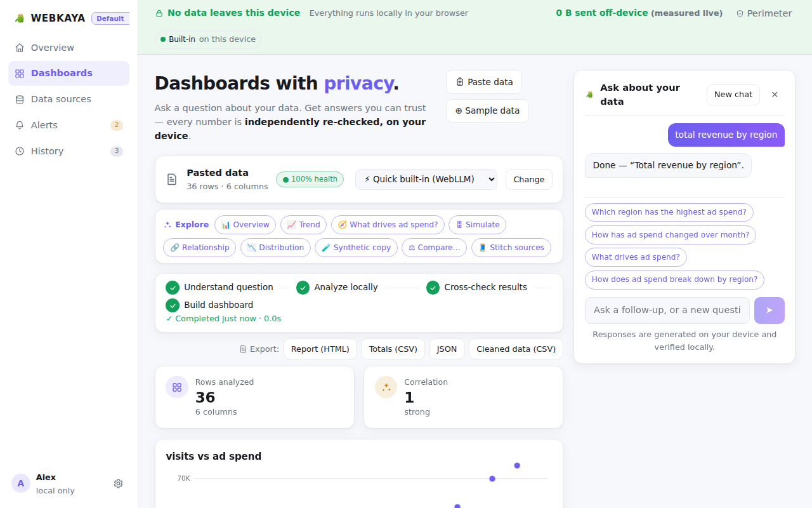Open History in the sidebar
Viewport: 812px width, 508px height.
click(x=69, y=152)
